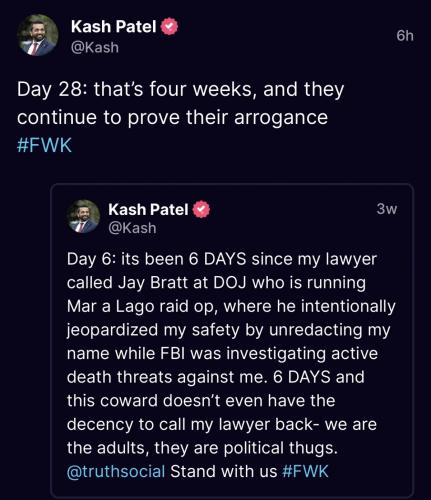This screenshot has height=500, width=431.
Task: Click the red verified badge on main post
Action: pos(170,27)
